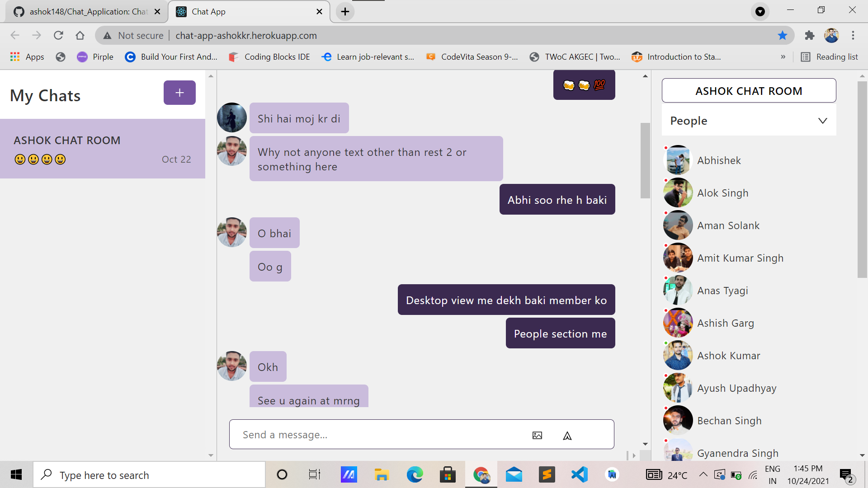Open the browser profile dropdown arrow
This screenshot has width=868, height=488.
760,11
